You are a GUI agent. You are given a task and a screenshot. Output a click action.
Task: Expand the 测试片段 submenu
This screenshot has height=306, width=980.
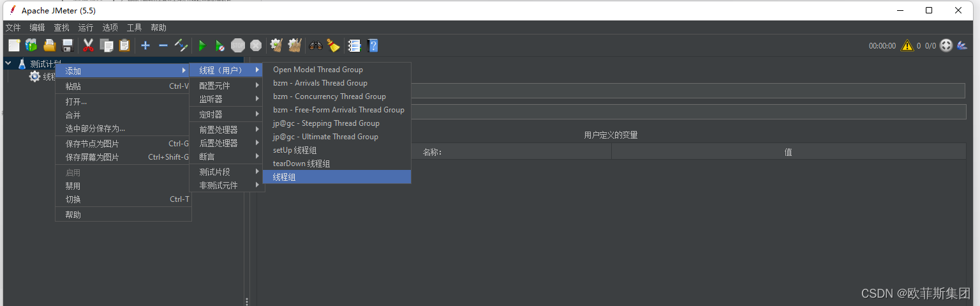click(226, 172)
